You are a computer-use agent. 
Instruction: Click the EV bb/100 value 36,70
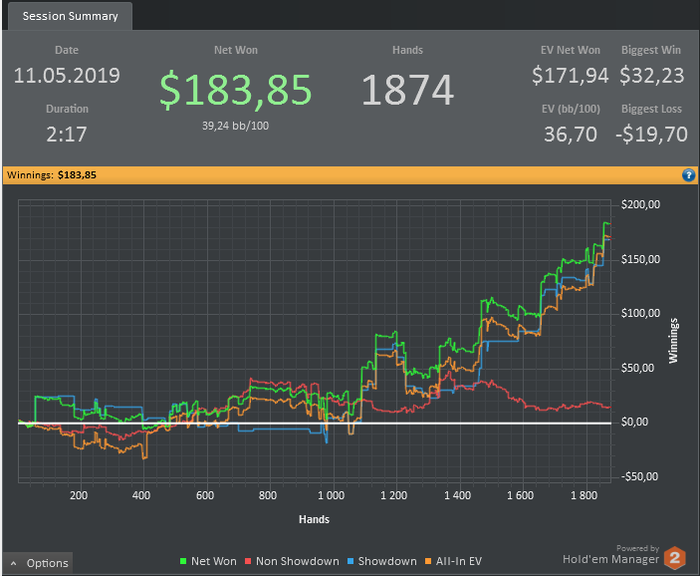coord(570,134)
